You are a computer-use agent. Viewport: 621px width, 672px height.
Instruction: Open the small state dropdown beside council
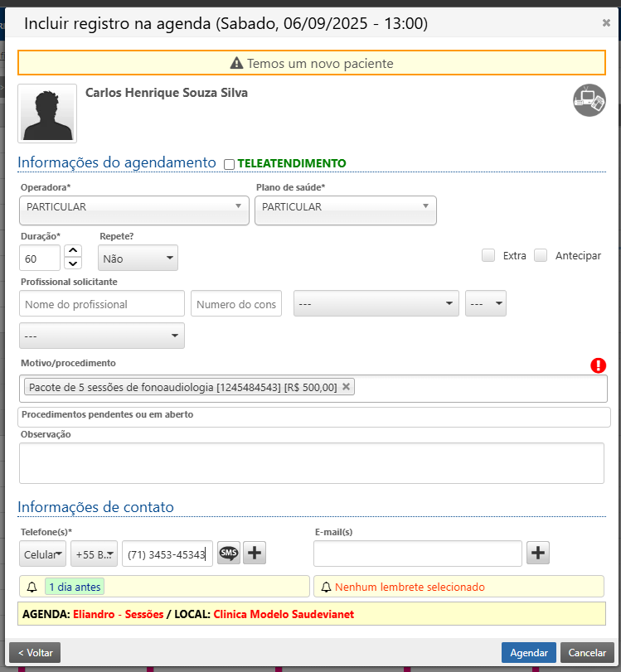pos(486,303)
